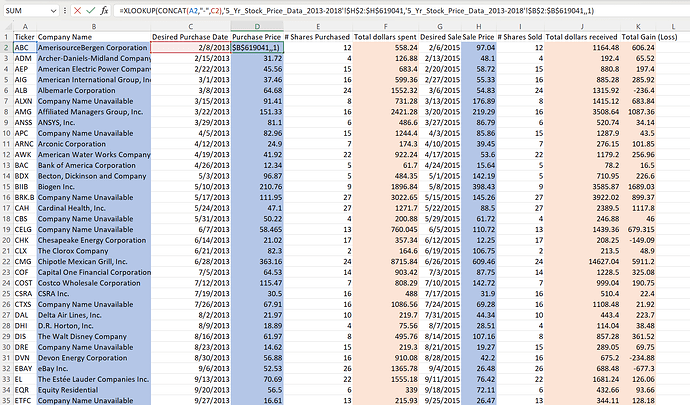Screen dimensions: 690x405
Task: Click the 'Bank of America Corporation' cell
Action: point(94,165)
